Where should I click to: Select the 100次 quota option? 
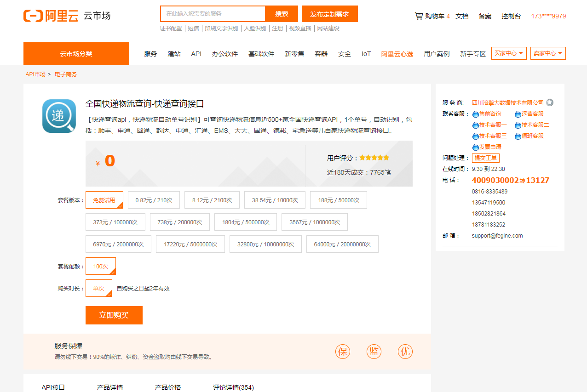(101, 266)
